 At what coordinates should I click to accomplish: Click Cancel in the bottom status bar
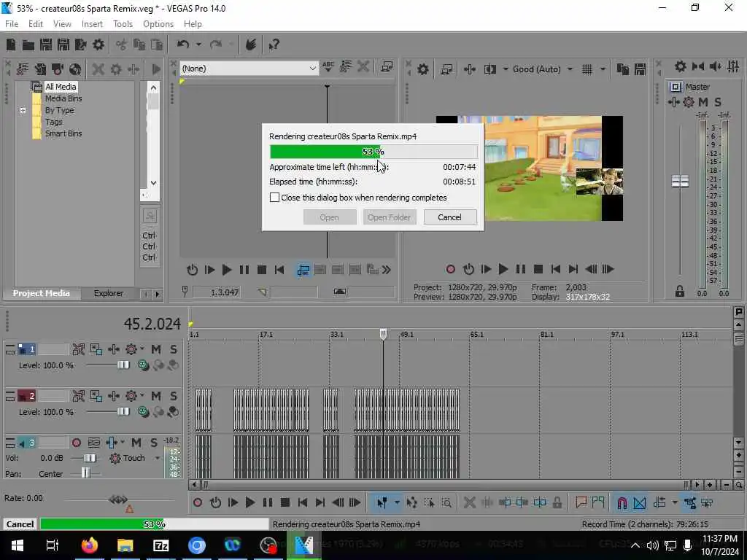[x=20, y=524]
